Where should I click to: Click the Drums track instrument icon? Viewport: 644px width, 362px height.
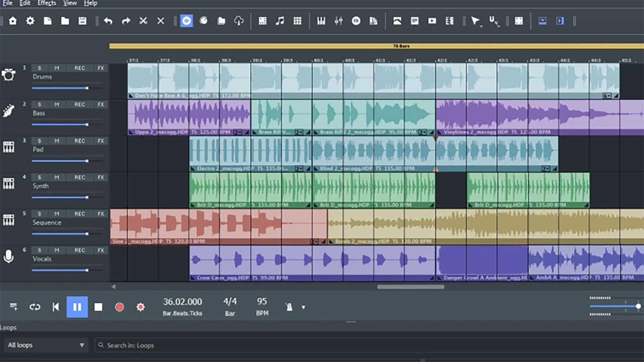click(8, 74)
